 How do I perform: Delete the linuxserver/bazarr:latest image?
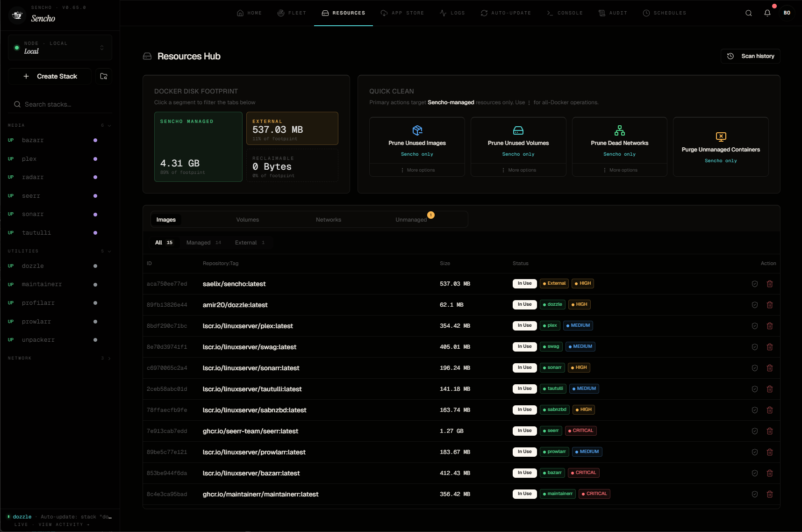(x=770, y=473)
